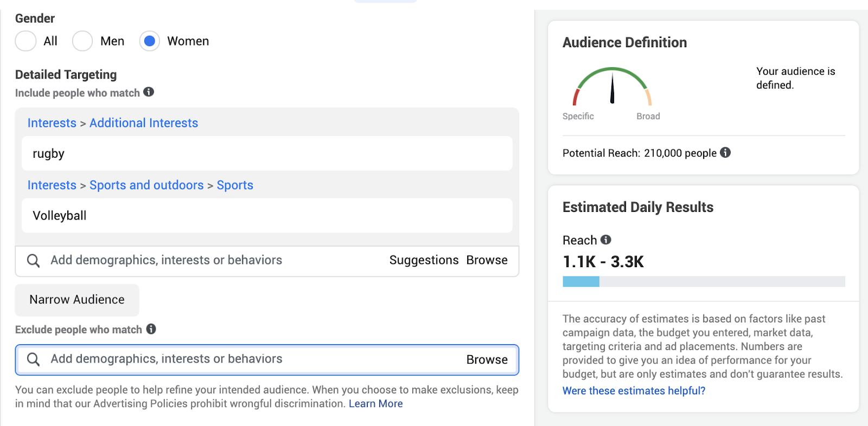Open Learn More advertising policies link
This screenshot has width=868, height=426.
point(375,404)
